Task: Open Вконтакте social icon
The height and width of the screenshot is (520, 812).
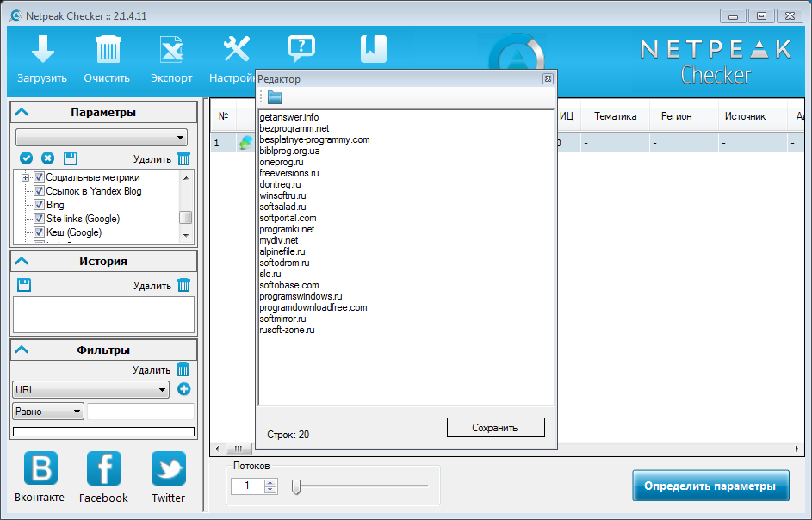Action: pyautogui.click(x=41, y=467)
